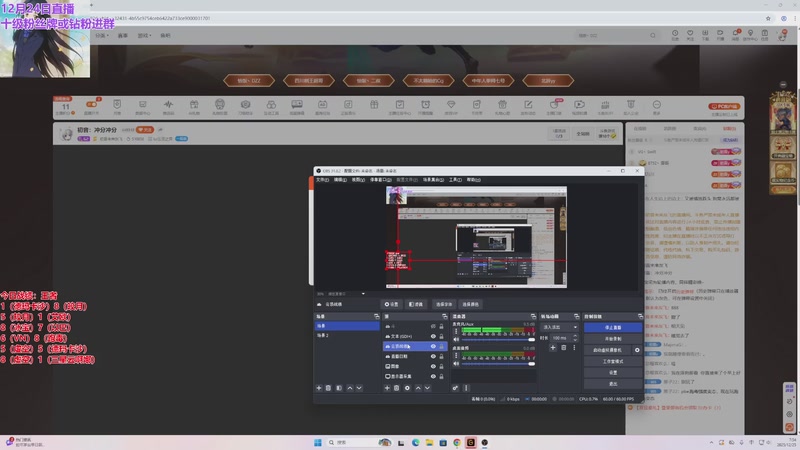The image size is (800, 450).
Task: Open OBS 场景集合(S) menu
Action: tap(433, 180)
